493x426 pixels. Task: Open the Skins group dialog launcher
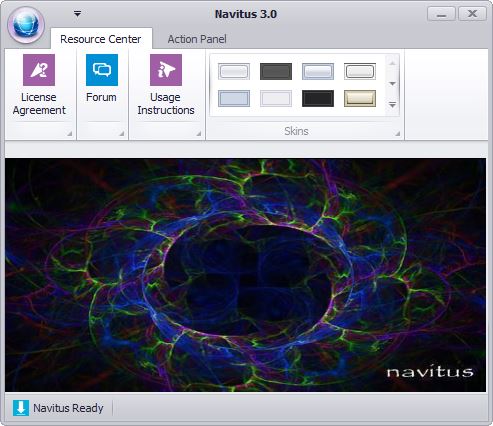(x=397, y=134)
